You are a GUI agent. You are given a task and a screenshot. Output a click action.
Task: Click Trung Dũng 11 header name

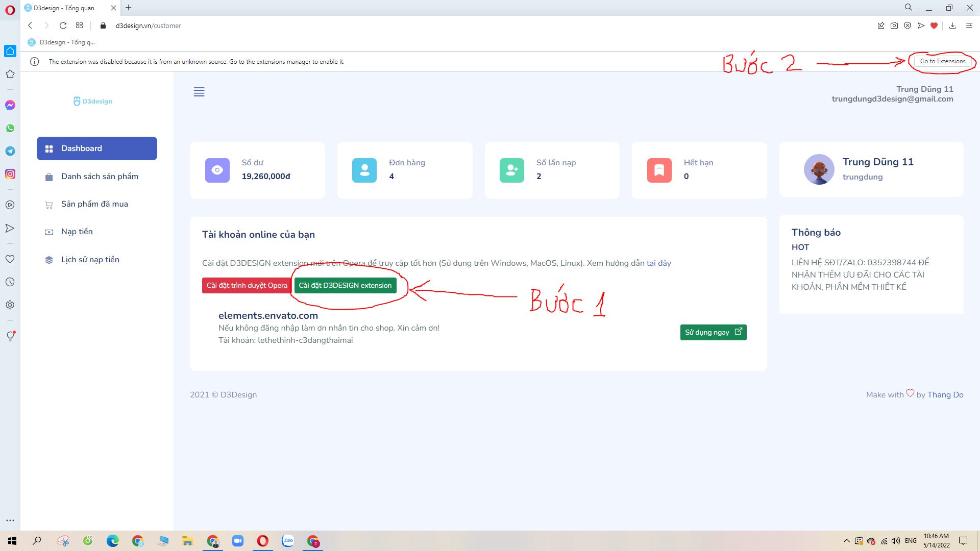pyautogui.click(x=925, y=89)
